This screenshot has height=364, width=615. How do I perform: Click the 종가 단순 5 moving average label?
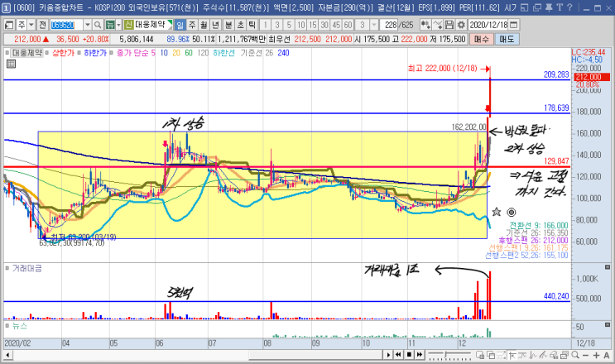[136, 53]
